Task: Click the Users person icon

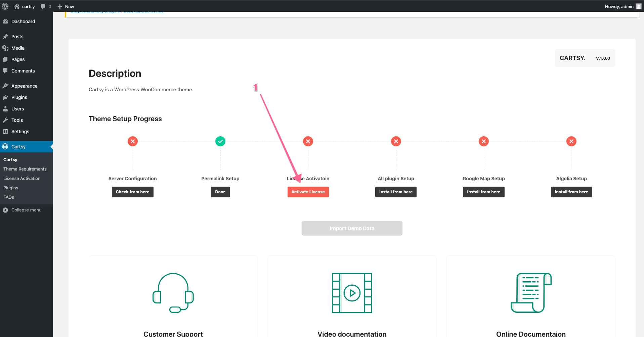Action: [x=5, y=109]
